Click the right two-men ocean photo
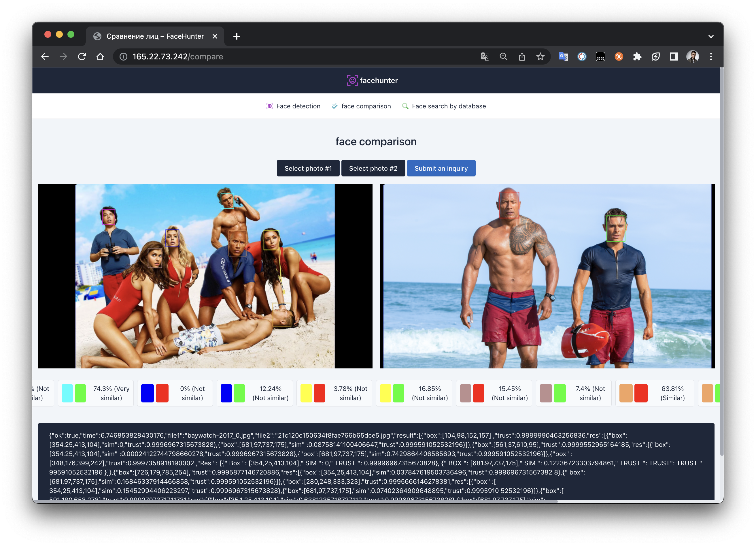The height and width of the screenshot is (546, 756). [x=547, y=276]
